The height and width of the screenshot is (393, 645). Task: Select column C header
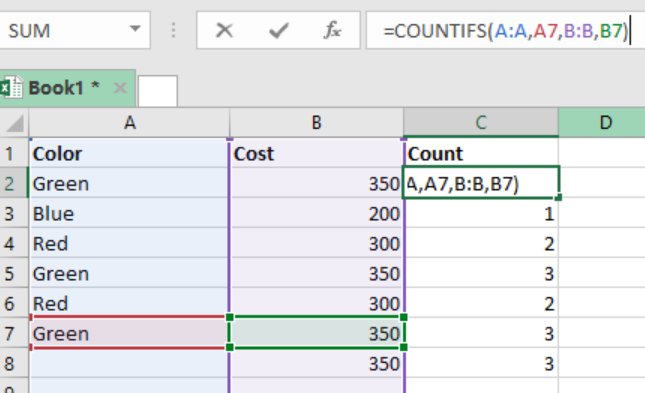pyautogui.click(x=481, y=123)
